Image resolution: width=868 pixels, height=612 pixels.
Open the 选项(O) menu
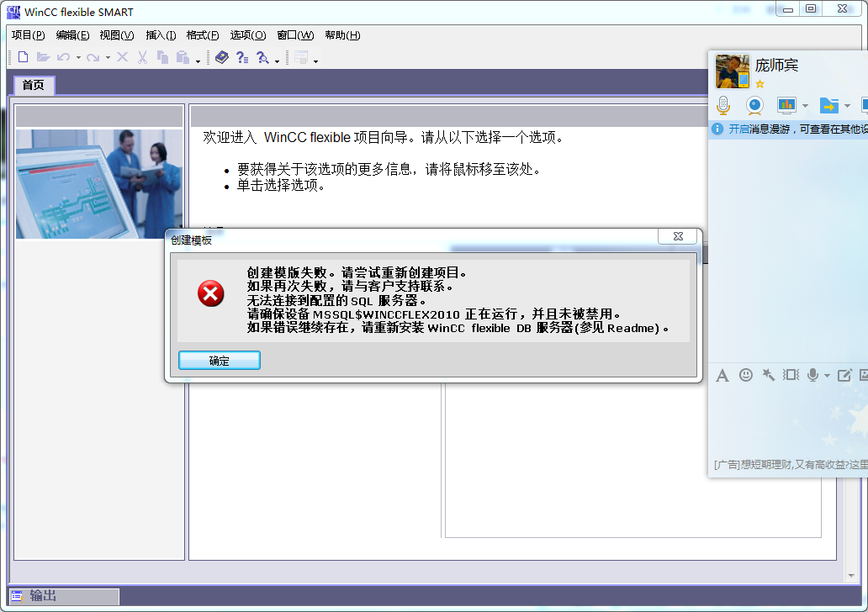point(248,35)
